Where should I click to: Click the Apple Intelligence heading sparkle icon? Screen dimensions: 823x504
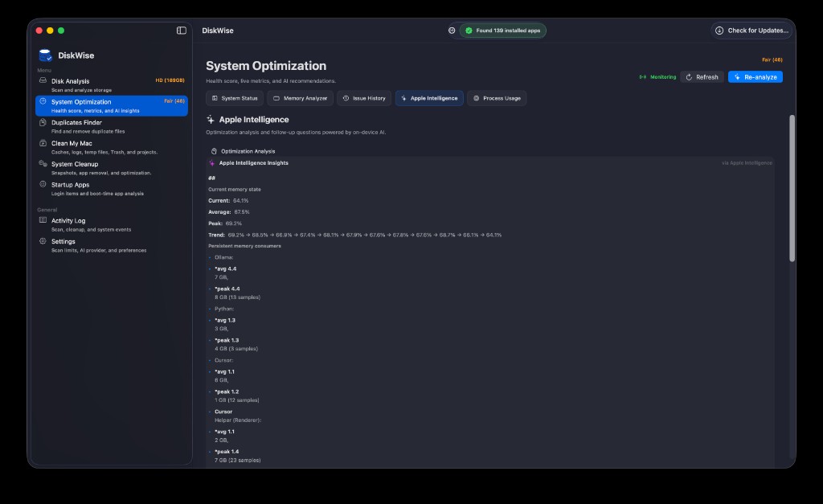click(x=211, y=120)
